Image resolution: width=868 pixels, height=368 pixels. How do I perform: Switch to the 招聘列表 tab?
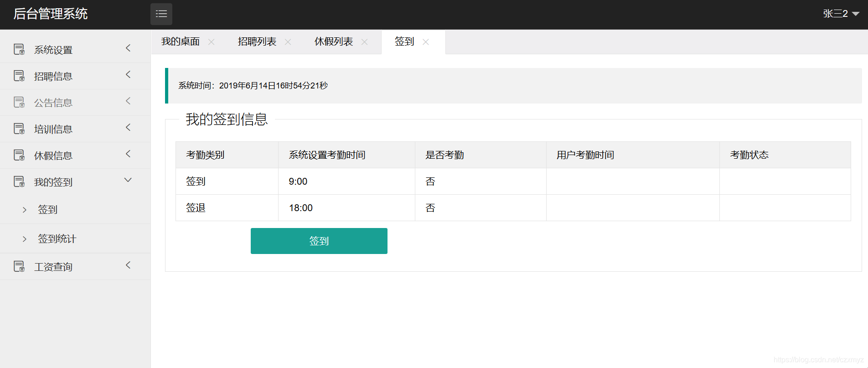click(x=257, y=42)
